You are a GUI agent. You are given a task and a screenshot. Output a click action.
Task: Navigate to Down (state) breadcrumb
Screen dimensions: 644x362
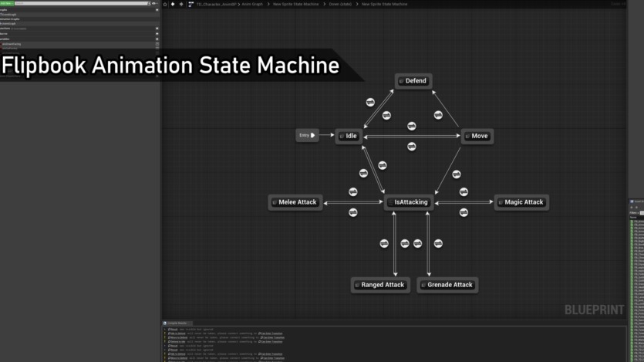[340, 4]
